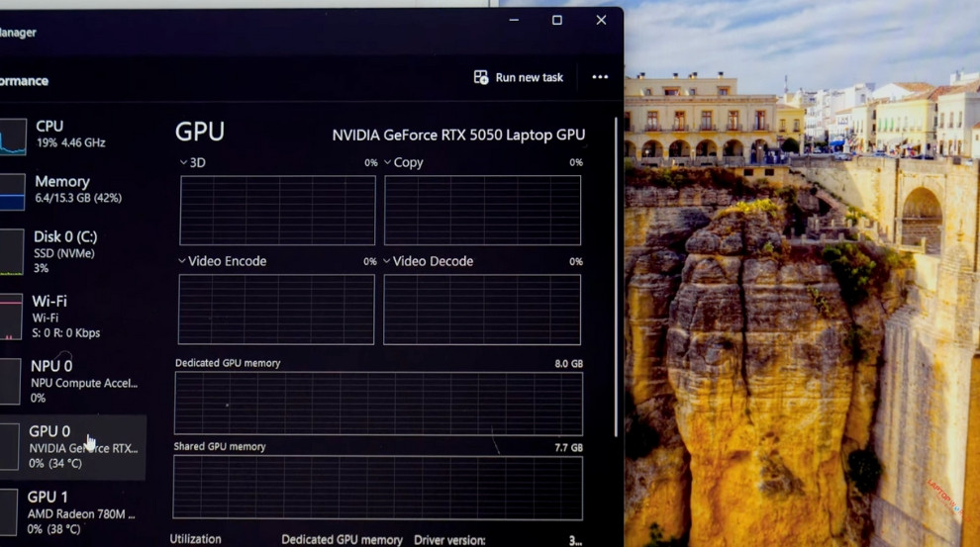The width and height of the screenshot is (980, 547).
Task: Select the Memory usage graph thumbnail
Action: [12, 192]
